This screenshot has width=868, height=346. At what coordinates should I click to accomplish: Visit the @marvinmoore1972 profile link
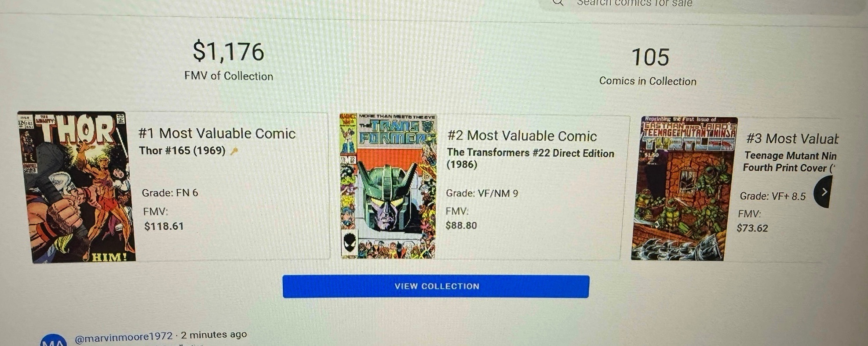[124, 337]
